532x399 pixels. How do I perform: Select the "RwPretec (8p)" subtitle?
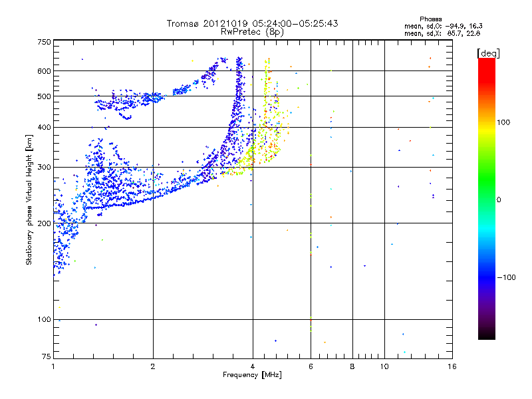coord(252,32)
